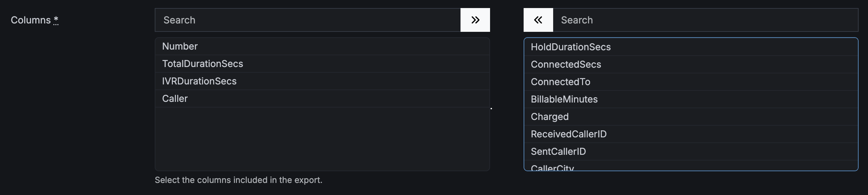This screenshot has width=868, height=195.
Task: Select the SentCallerID column
Action: [691, 152]
